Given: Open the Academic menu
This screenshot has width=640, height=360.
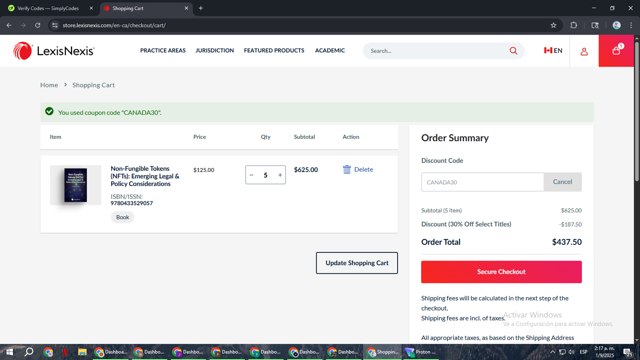Looking at the screenshot, I should [x=330, y=51].
